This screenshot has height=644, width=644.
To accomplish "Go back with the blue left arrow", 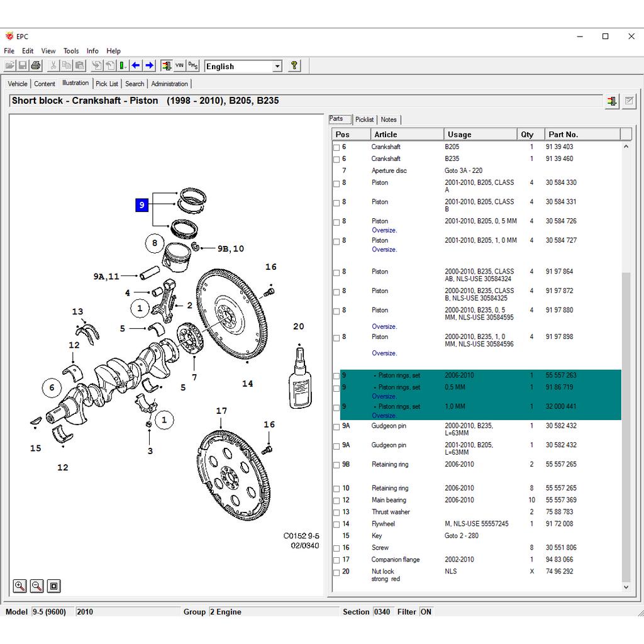I will tap(136, 65).
